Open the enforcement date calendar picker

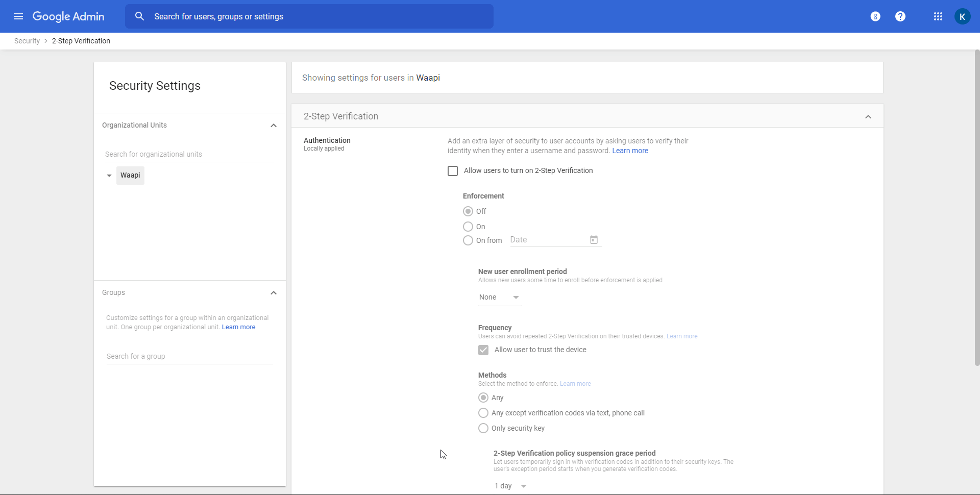(594, 240)
